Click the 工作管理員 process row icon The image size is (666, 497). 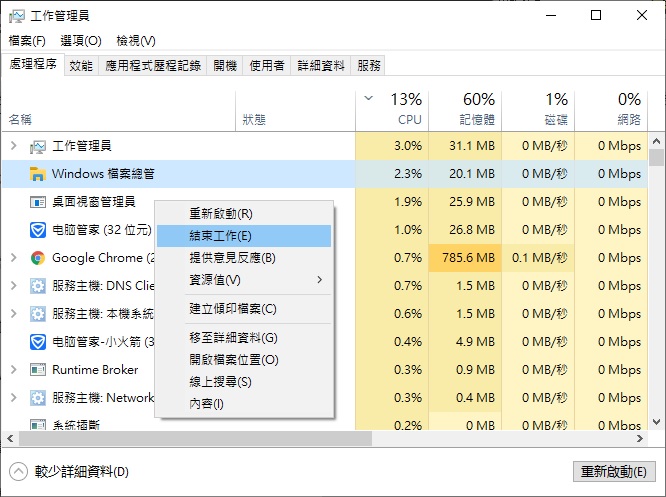[38, 146]
